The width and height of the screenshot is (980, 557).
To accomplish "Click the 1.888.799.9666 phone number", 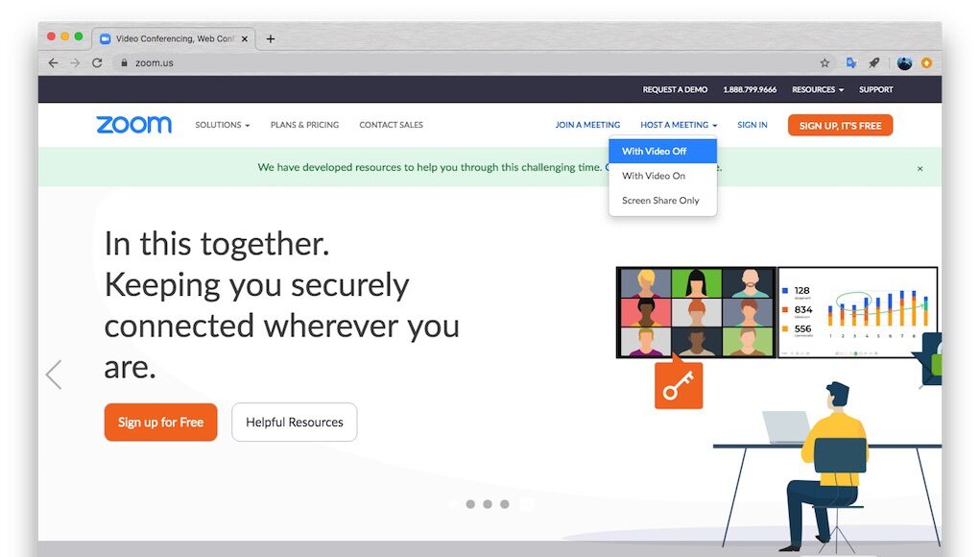I will [750, 89].
